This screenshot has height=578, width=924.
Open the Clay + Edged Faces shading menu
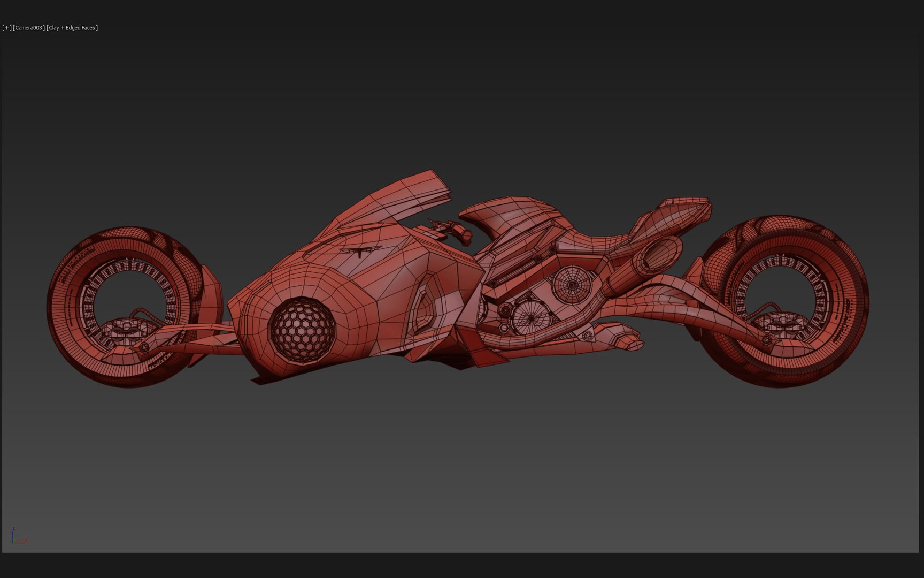[x=72, y=28]
